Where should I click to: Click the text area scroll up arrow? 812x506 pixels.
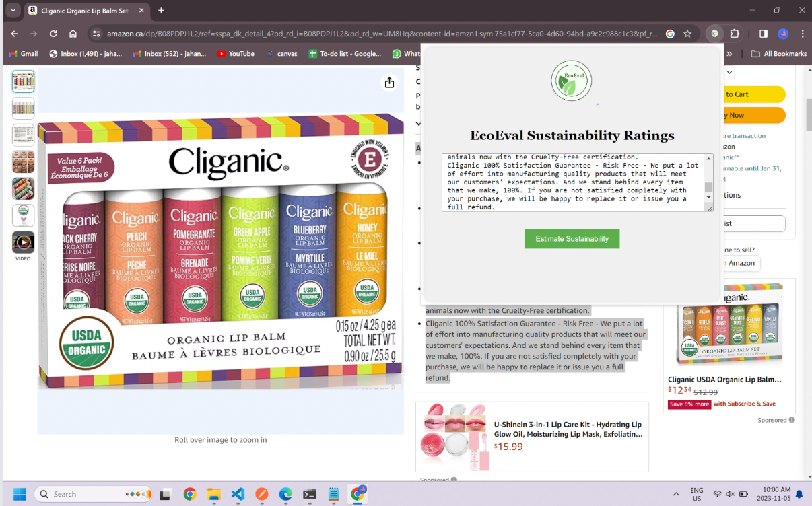coord(708,158)
